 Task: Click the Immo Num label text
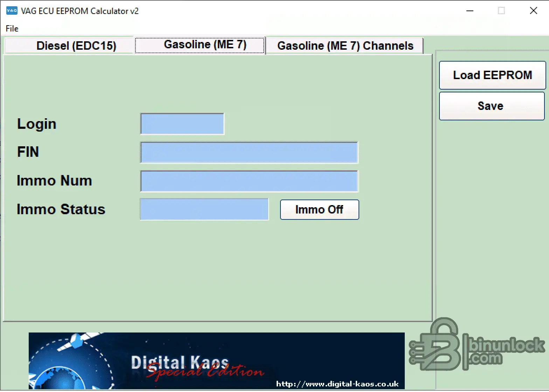click(x=54, y=181)
